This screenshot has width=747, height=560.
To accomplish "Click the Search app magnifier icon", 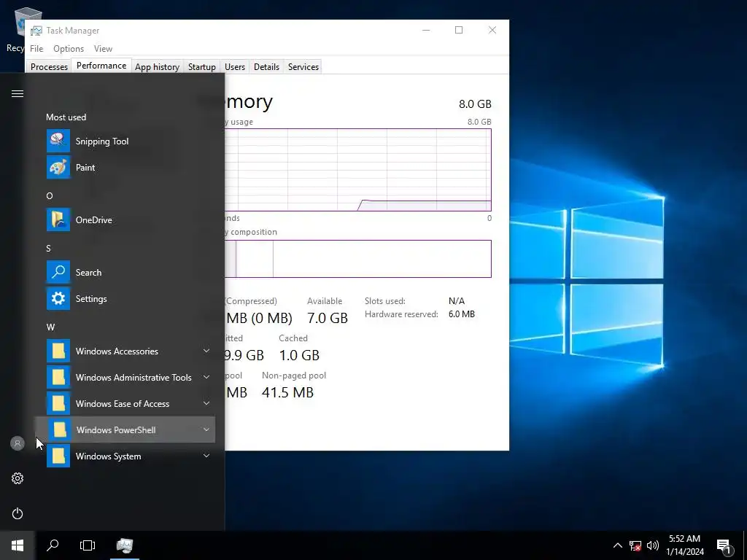I will (58, 272).
